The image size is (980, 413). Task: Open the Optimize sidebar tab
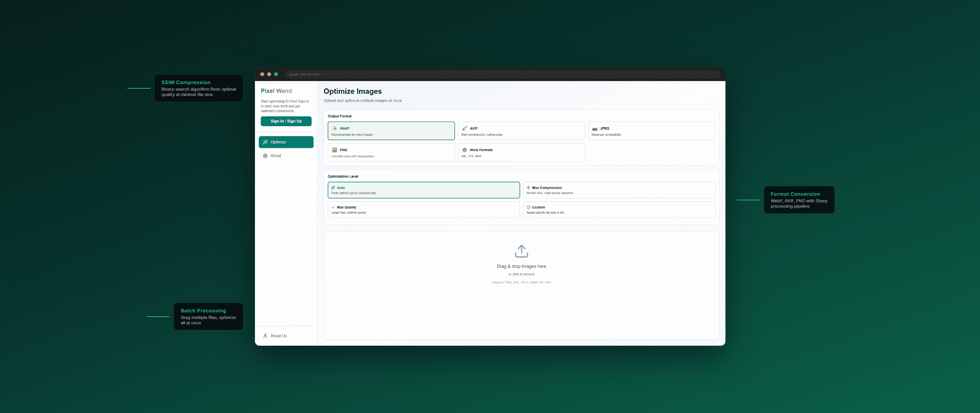pyautogui.click(x=286, y=142)
